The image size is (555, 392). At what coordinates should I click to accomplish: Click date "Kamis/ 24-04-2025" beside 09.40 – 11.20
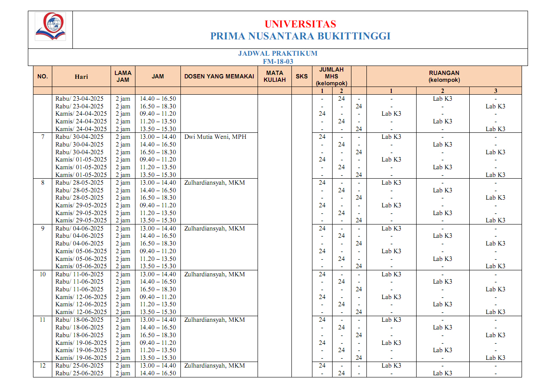click(81, 114)
